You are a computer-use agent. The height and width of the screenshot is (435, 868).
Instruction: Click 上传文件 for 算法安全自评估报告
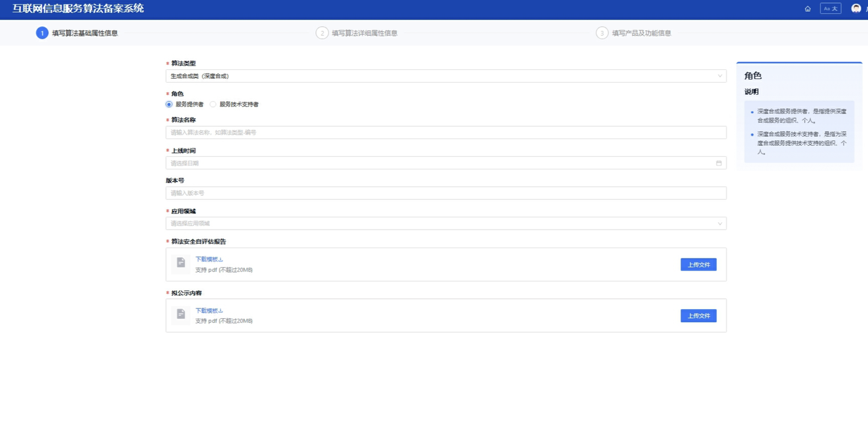698,264
